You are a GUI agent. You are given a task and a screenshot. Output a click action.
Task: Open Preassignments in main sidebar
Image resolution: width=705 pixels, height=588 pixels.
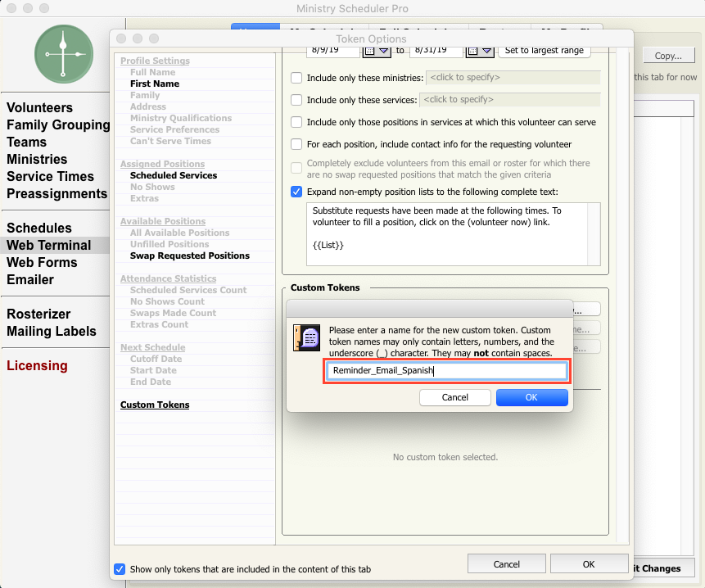(x=57, y=193)
